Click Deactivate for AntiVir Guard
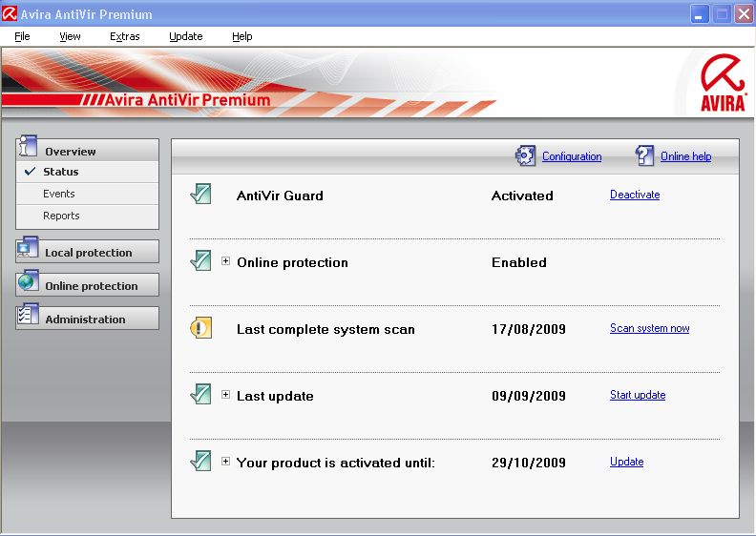The height and width of the screenshot is (536, 756). pos(635,195)
